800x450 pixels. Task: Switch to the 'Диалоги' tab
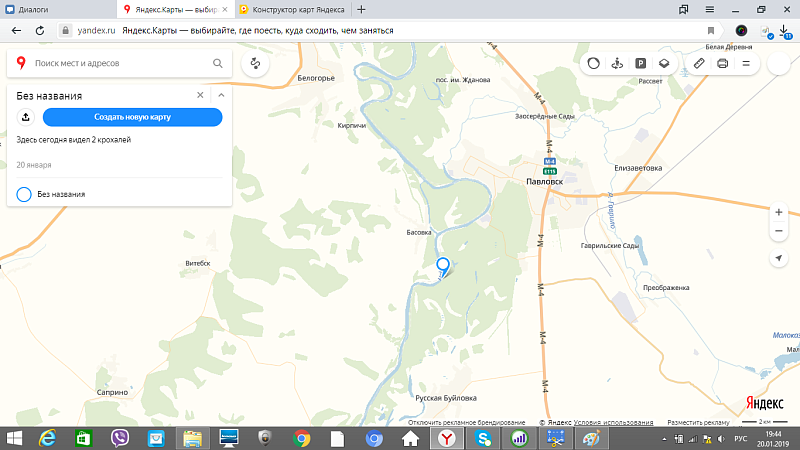(x=56, y=9)
